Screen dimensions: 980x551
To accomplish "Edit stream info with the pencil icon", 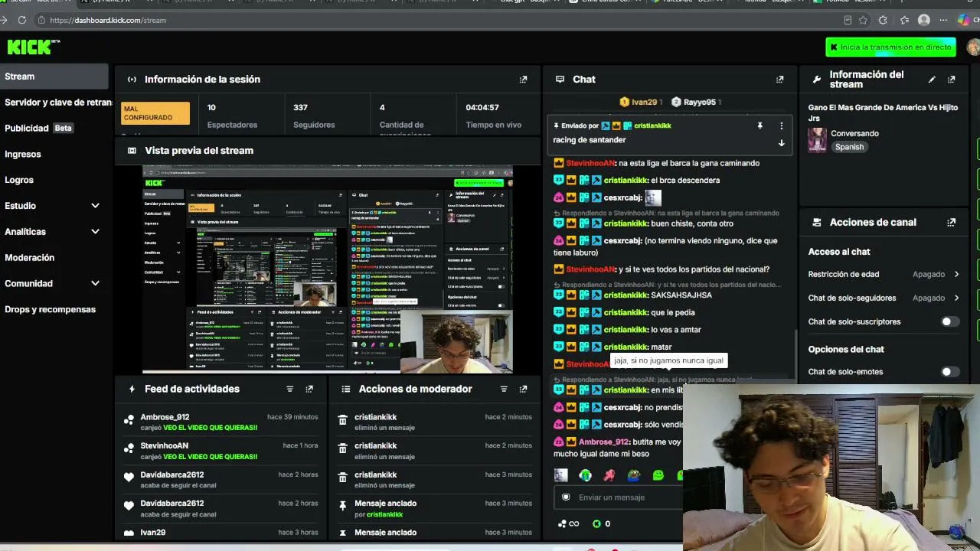I will 932,80.
